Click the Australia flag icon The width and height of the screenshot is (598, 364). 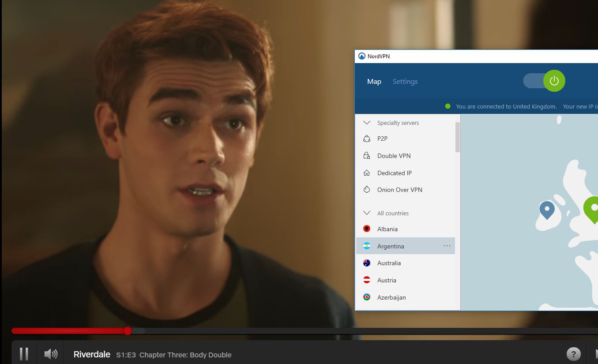coord(367,263)
